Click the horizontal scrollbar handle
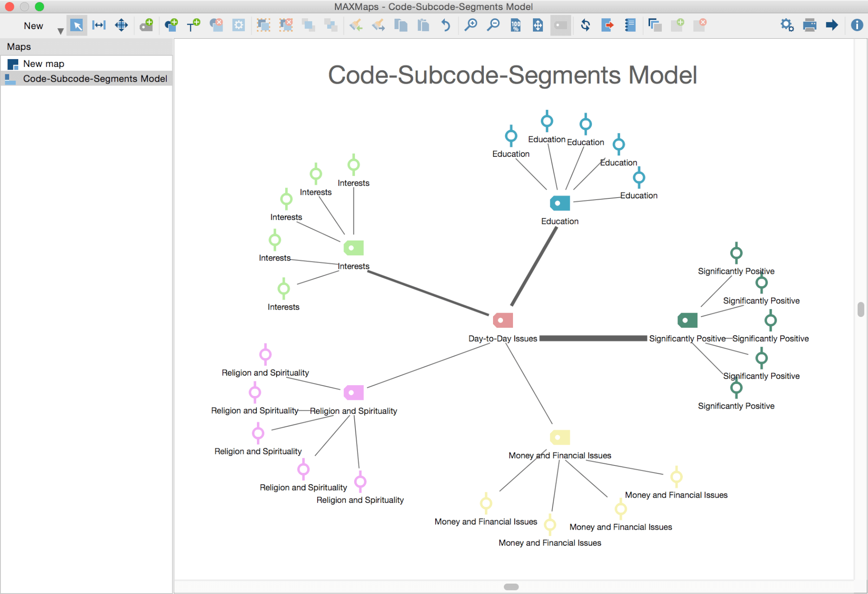Image resolution: width=868 pixels, height=594 pixels. tap(511, 587)
